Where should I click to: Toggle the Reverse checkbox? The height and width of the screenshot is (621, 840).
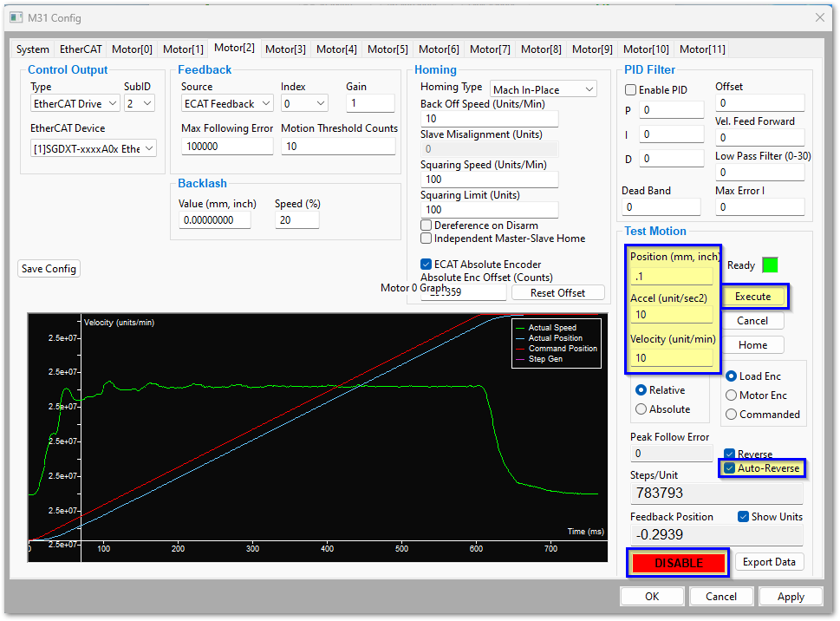(x=730, y=454)
